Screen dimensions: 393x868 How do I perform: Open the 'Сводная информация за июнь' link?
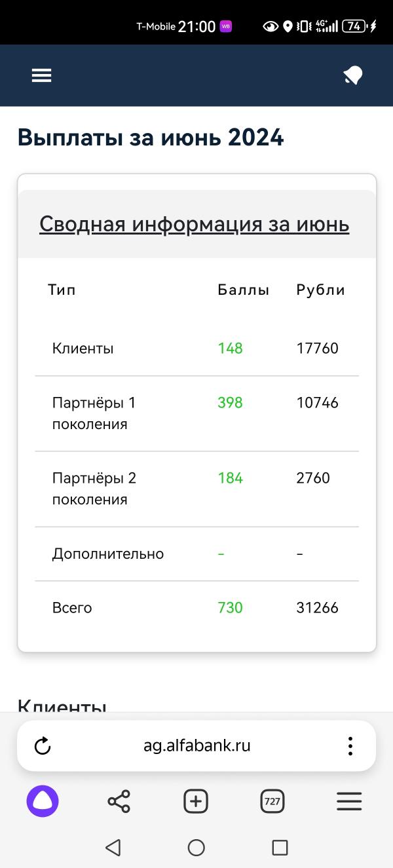coord(195,224)
